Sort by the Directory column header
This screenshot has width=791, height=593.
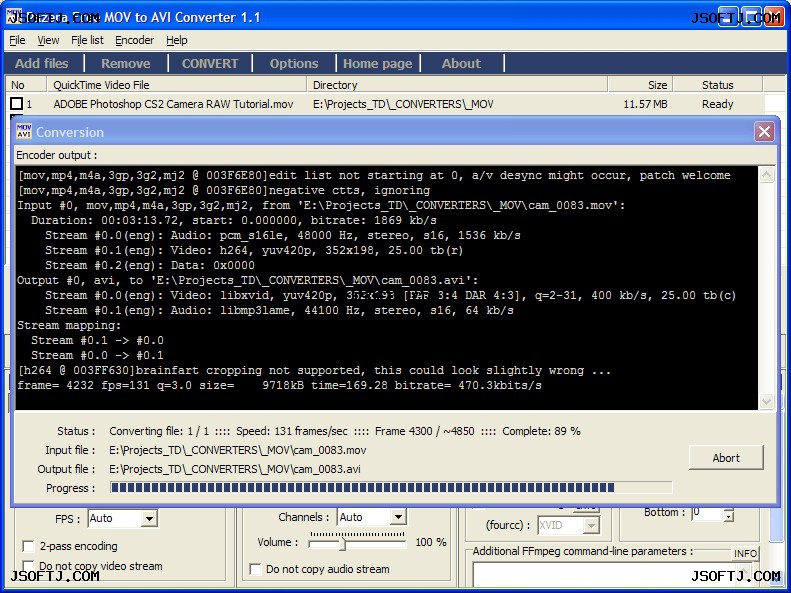click(x=457, y=85)
